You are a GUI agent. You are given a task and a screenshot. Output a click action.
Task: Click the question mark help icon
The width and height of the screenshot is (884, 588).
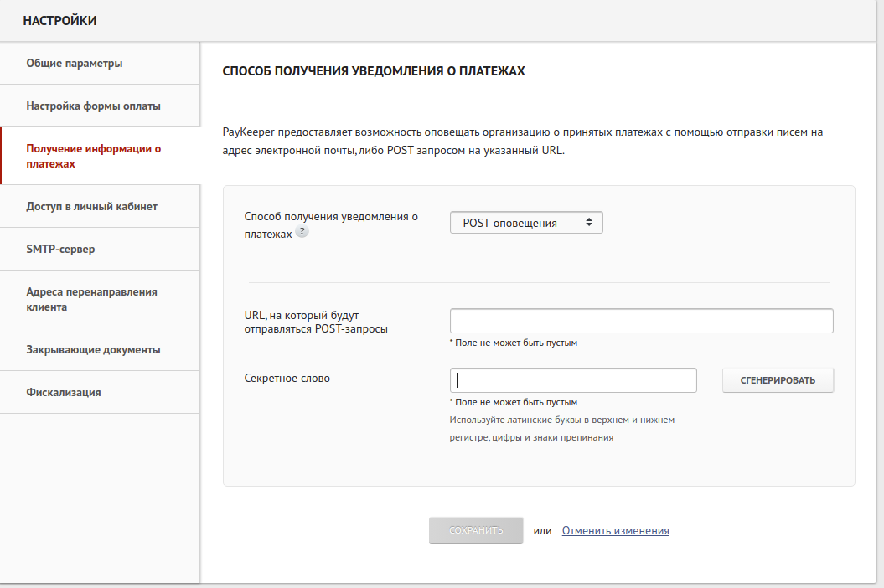coord(302,233)
